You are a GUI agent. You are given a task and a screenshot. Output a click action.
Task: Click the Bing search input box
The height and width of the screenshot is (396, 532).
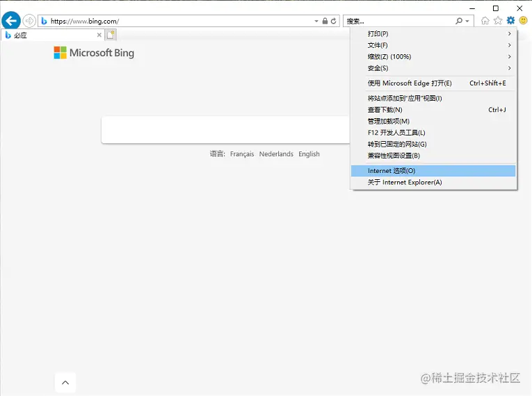(x=225, y=130)
